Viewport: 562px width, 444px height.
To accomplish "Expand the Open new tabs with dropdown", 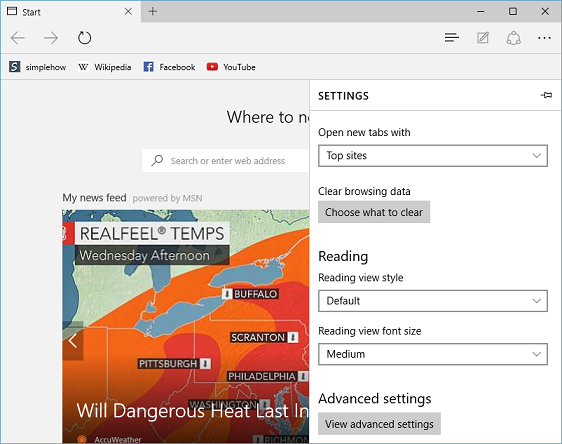I will 433,156.
